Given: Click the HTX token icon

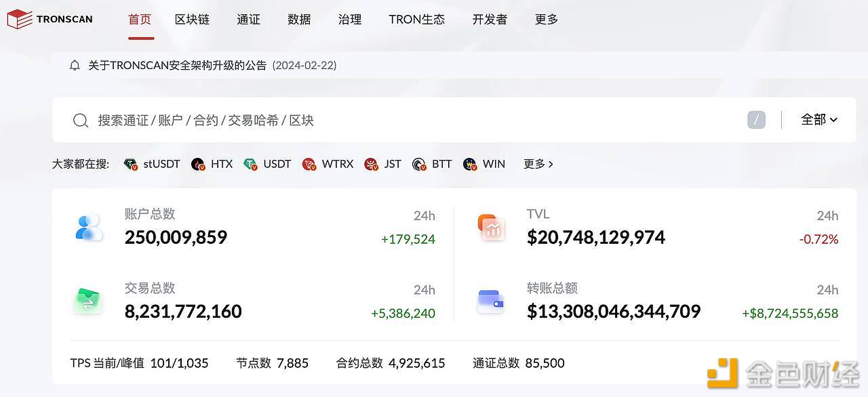Looking at the screenshot, I should point(198,164).
